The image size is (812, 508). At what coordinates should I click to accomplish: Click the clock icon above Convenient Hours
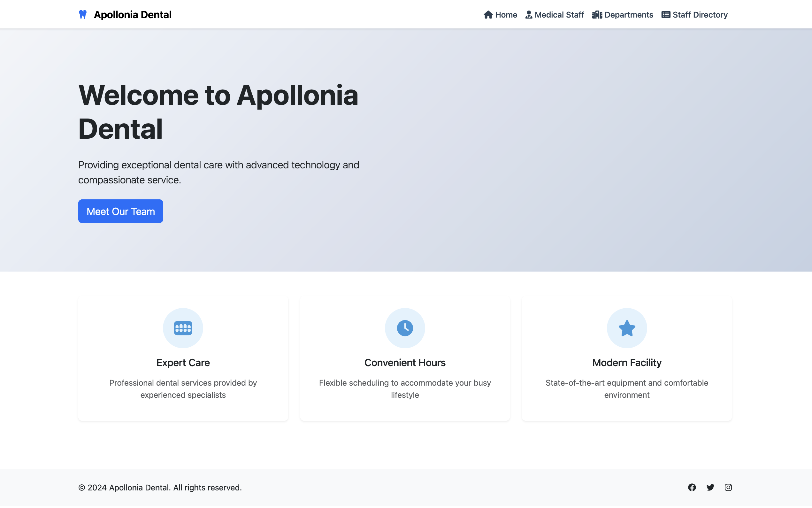click(x=405, y=328)
